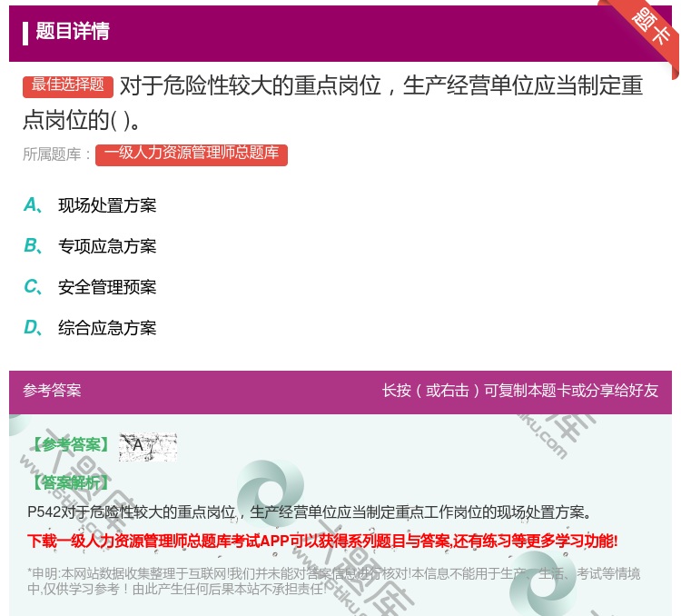681x616 pixels.
Task: Click the question stem text 对于危险性较大的重点岗位
Action: (x=332, y=103)
